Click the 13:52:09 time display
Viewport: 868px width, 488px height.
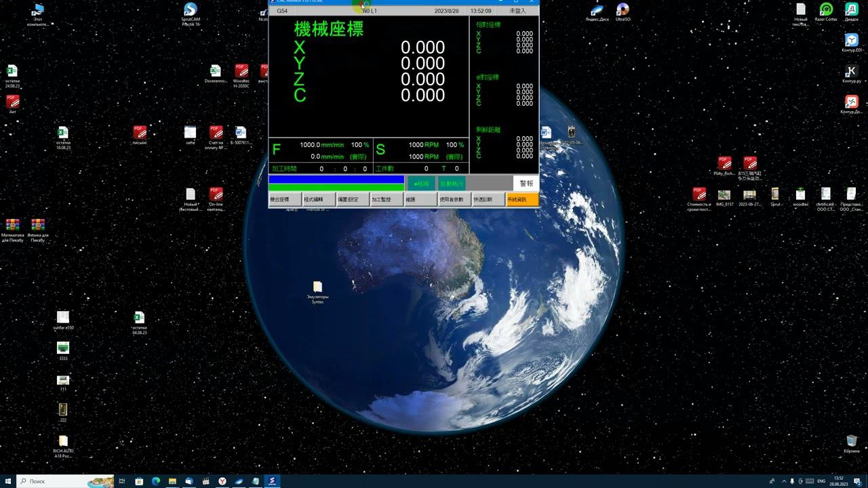tap(481, 11)
